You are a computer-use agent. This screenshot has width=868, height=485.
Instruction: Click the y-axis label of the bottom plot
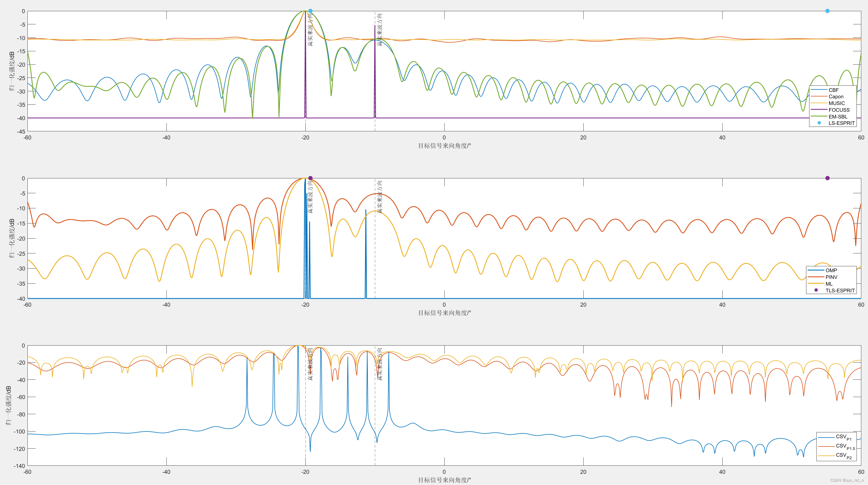(9, 405)
